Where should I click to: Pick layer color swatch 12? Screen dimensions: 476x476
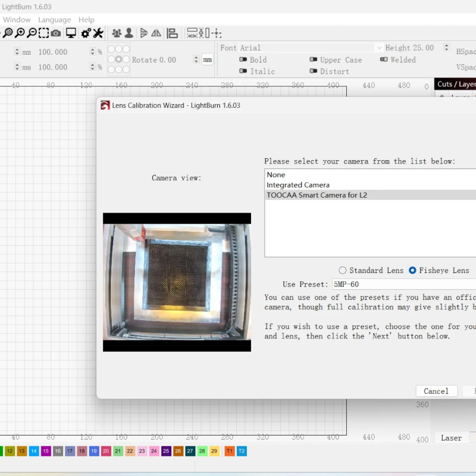click(10, 451)
